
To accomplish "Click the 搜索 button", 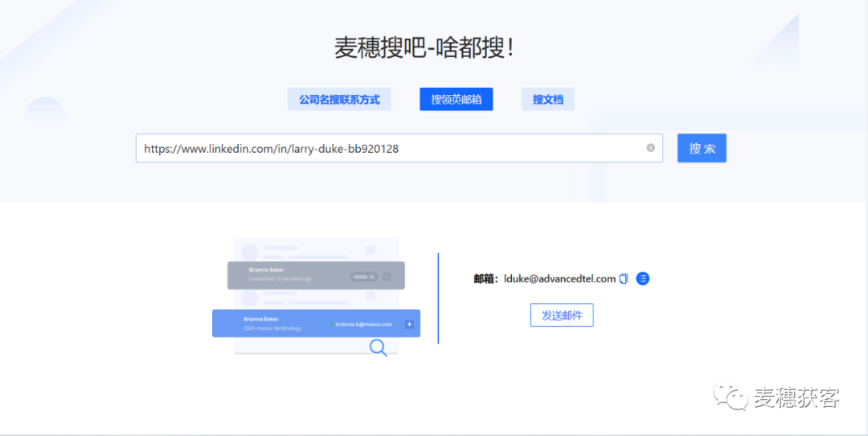I will coord(702,149).
